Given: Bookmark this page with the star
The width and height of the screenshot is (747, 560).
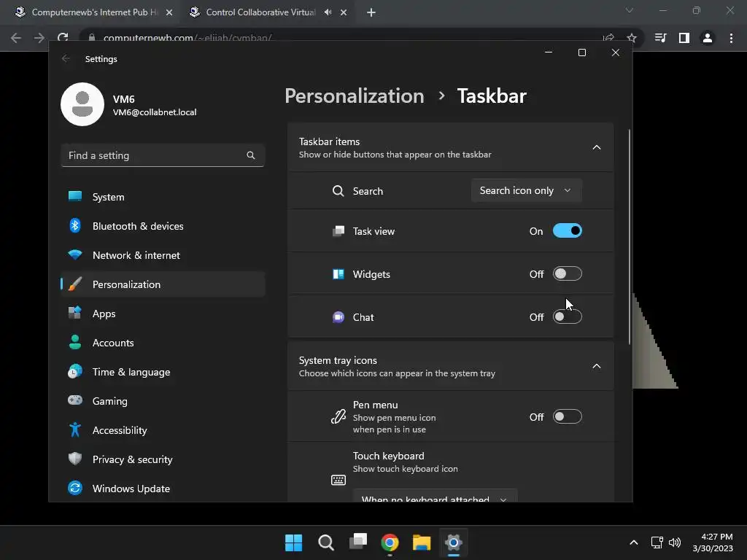Looking at the screenshot, I should pyautogui.click(x=632, y=38).
